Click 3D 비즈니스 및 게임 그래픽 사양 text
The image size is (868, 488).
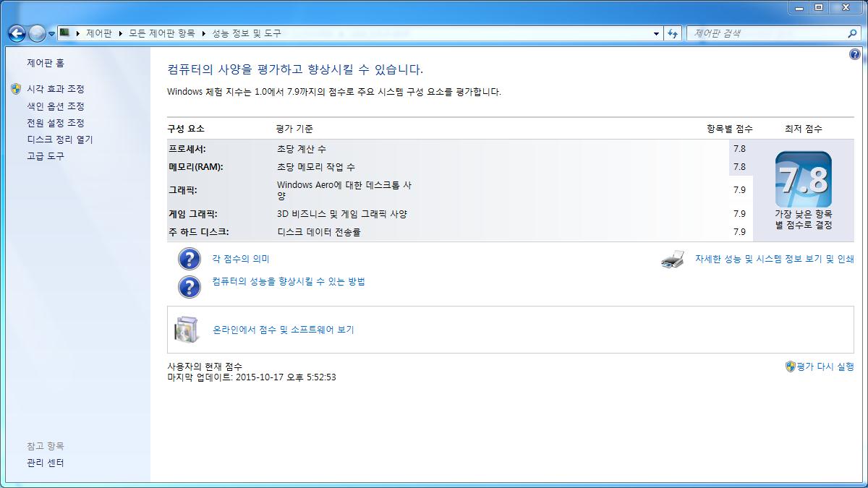pos(342,214)
